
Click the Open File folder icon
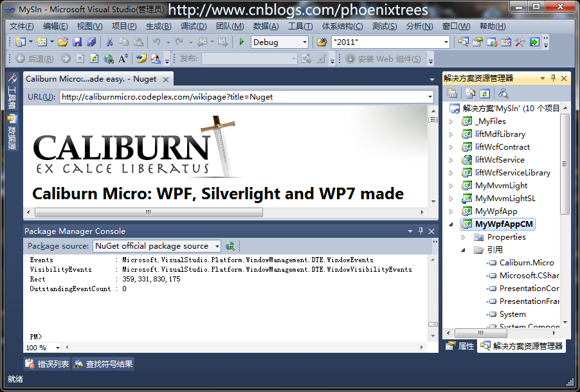(x=63, y=42)
